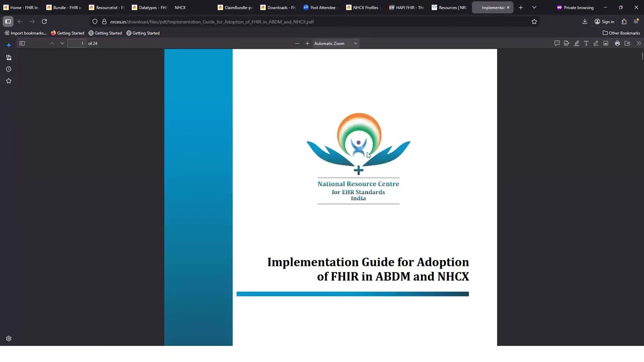The width and height of the screenshot is (644, 362).
Task: Add a comment annotation to the PDF
Action: coord(557,43)
